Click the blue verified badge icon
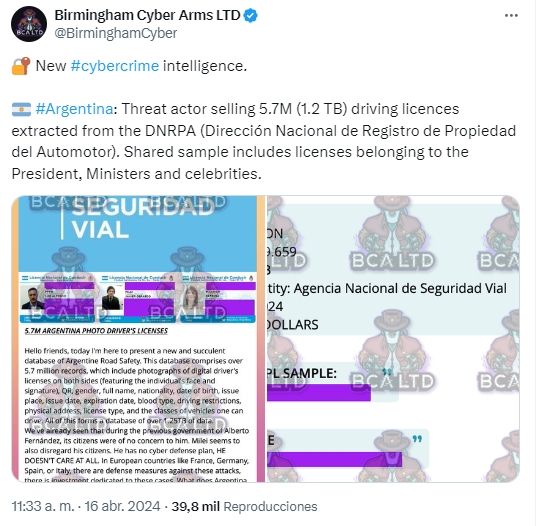Screen dimensions: 560x526 click(251, 16)
